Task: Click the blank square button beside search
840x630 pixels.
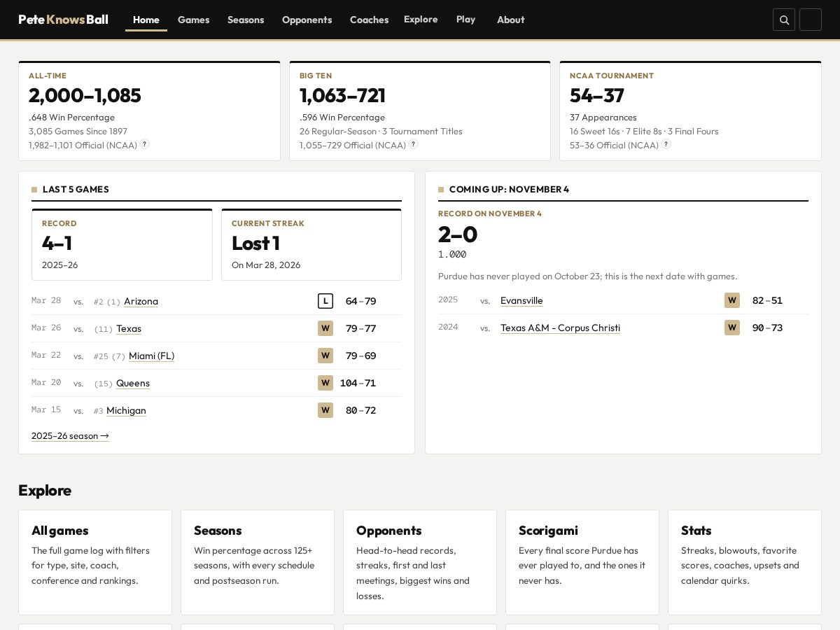Action: coord(811,20)
